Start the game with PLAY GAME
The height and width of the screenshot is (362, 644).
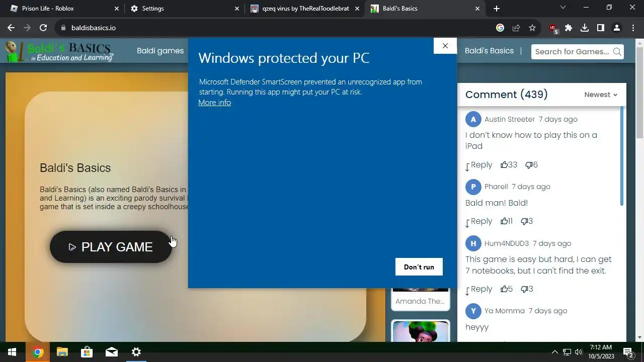point(111,247)
